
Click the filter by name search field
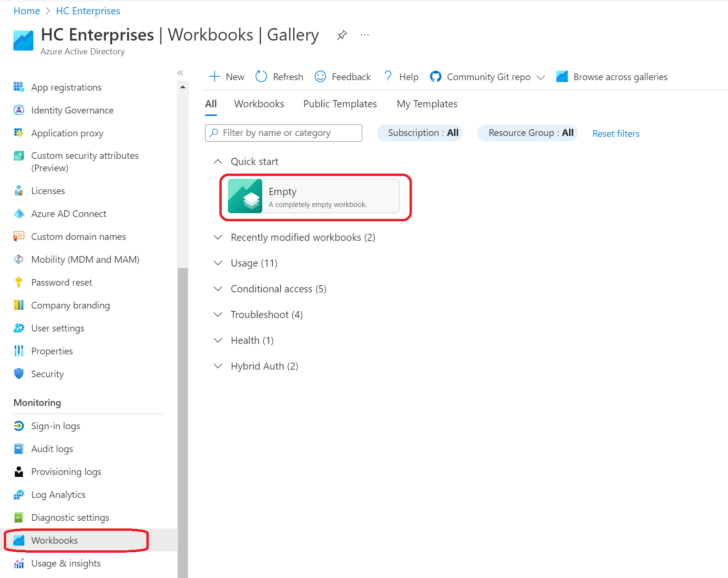point(283,133)
